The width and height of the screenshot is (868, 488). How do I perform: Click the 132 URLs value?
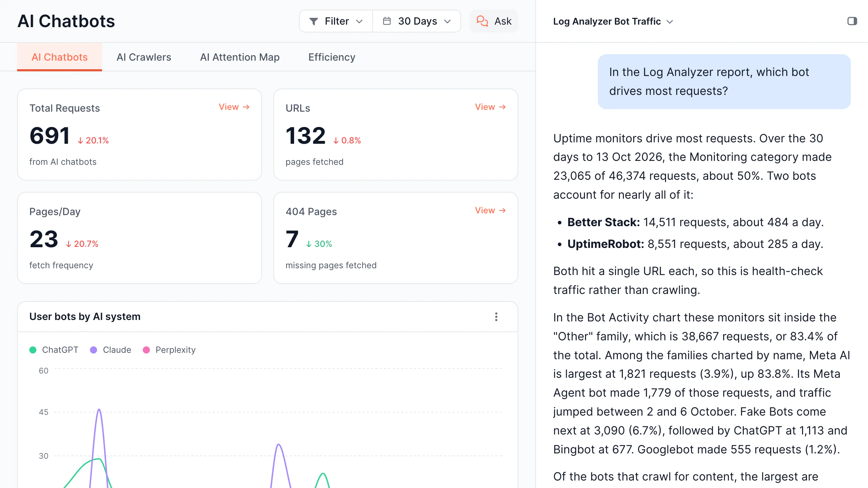pos(306,136)
